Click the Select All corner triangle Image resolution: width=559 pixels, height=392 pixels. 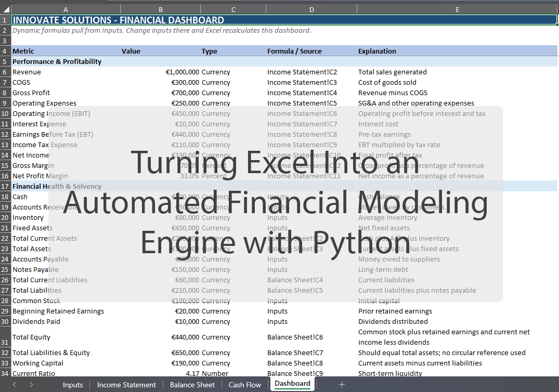point(5,9)
